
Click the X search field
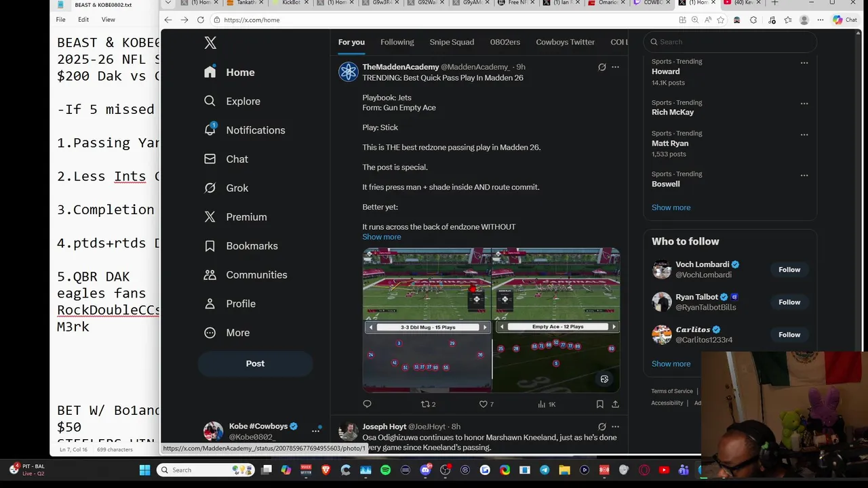point(730,42)
